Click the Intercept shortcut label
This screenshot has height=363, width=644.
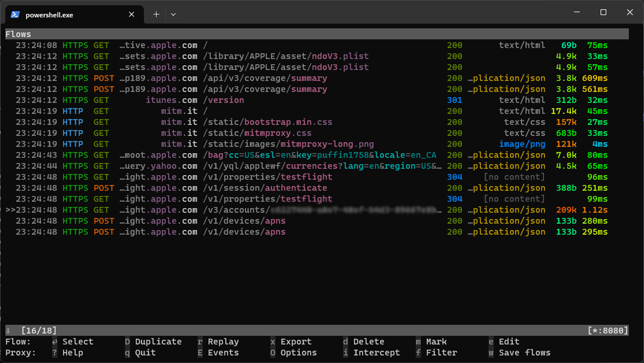(x=376, y=353)
